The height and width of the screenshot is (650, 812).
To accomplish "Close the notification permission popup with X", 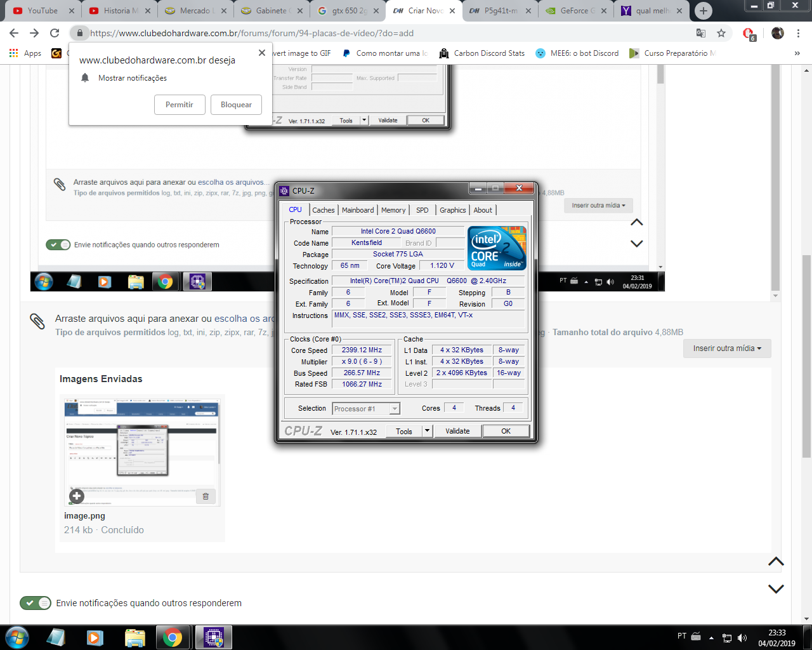I will (x=262, y=53).
